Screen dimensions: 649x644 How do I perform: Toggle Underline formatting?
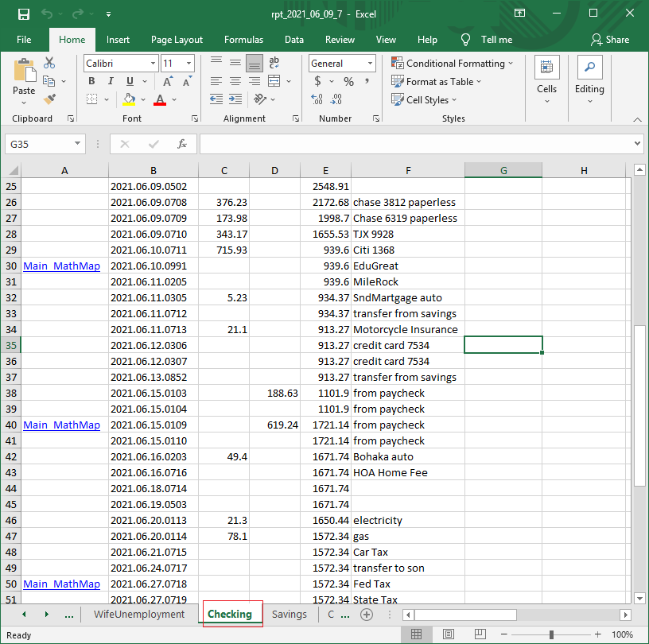point(130,81)
